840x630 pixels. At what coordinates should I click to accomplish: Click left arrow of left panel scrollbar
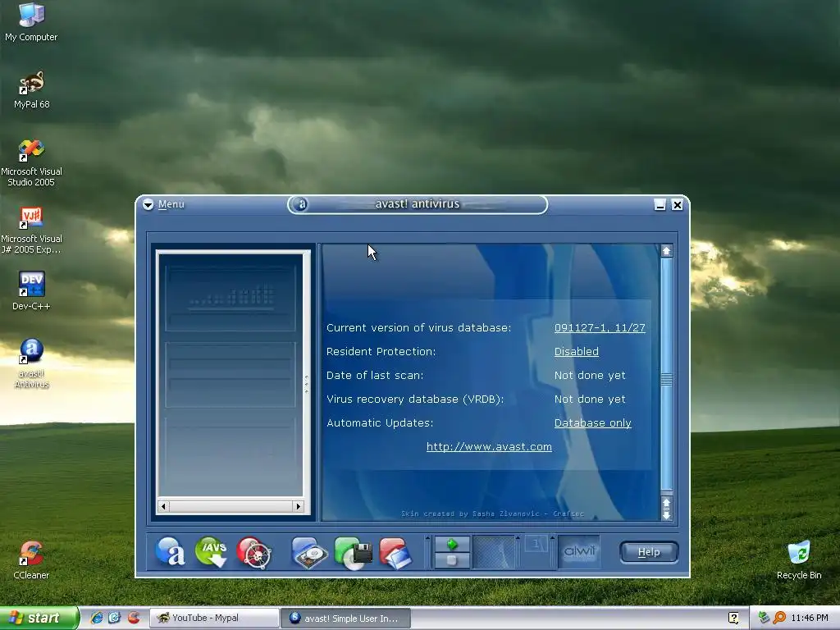(x=163, y=505)
